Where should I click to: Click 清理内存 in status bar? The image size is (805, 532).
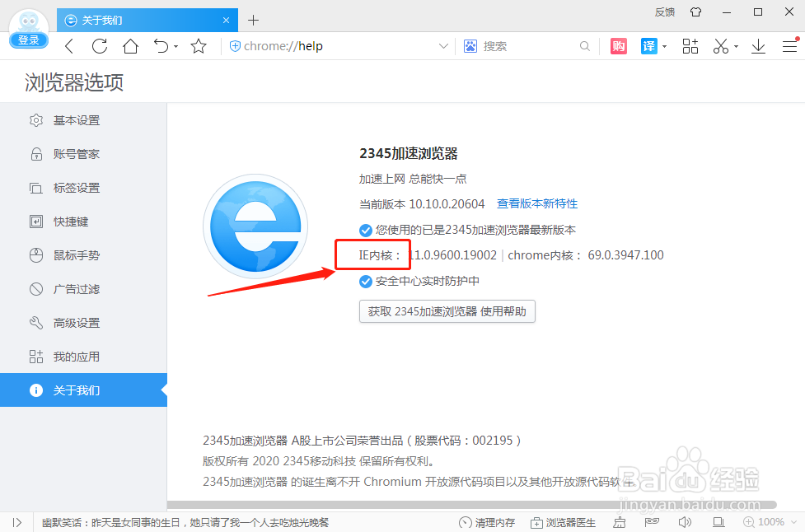(487, 522)
